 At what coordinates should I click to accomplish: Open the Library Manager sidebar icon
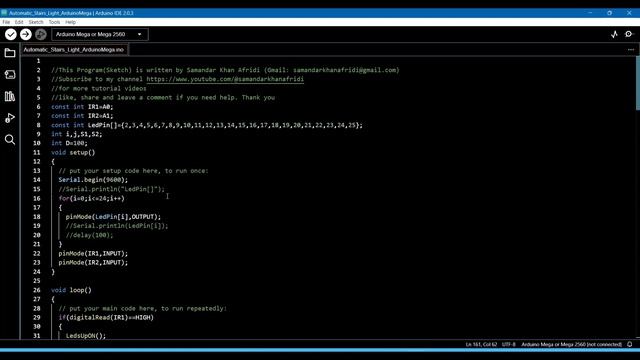pyautogui.click(x=10, y=96)
